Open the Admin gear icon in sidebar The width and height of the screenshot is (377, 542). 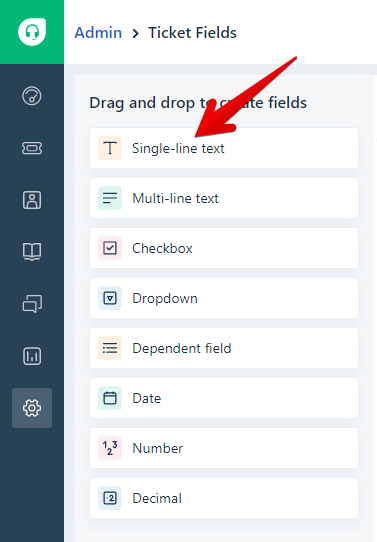click(32, 408)
